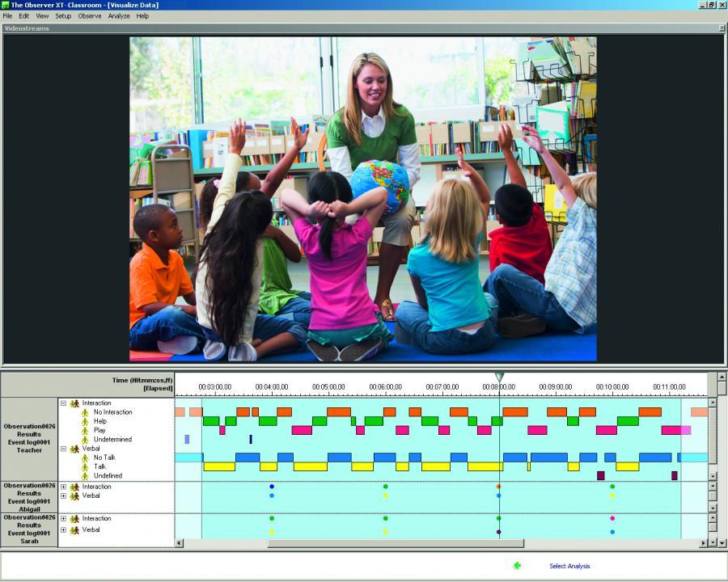Click the timeline's right scroll arrow

click(703, 542)
